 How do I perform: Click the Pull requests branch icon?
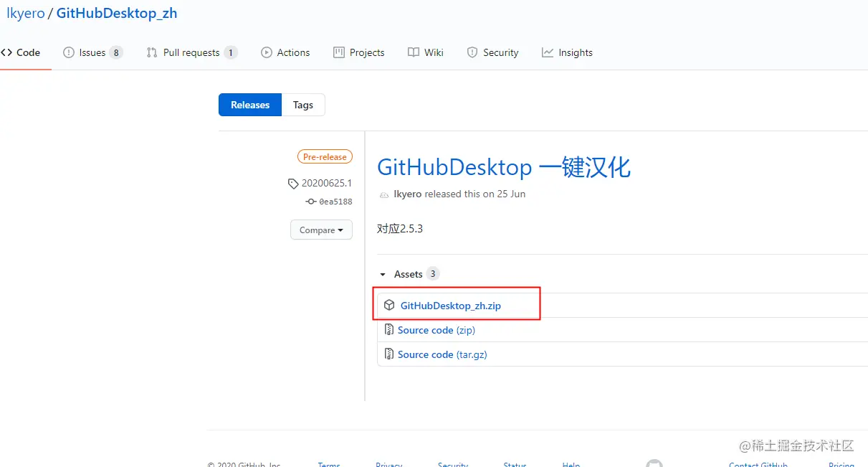coord(152,52)
